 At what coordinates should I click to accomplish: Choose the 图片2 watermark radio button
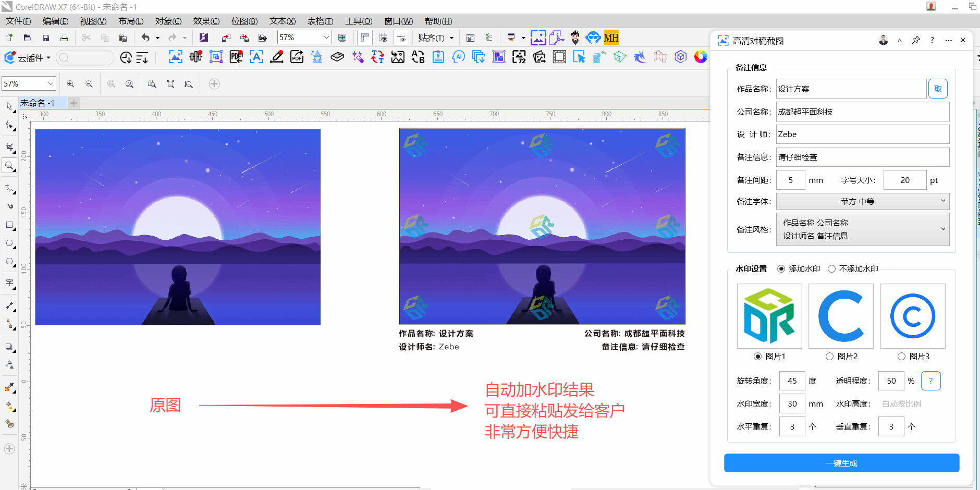click(x=829, y=357)
